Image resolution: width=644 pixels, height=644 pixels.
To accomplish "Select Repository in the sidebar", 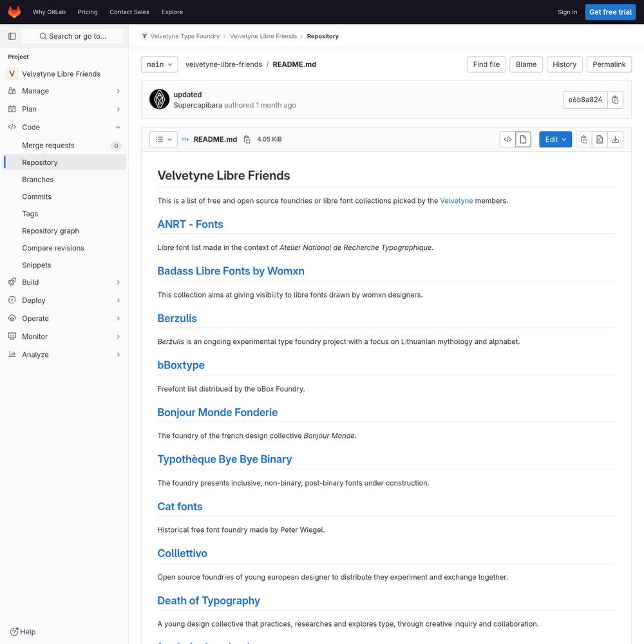I will pyautogui.click(x=64, y=162).
